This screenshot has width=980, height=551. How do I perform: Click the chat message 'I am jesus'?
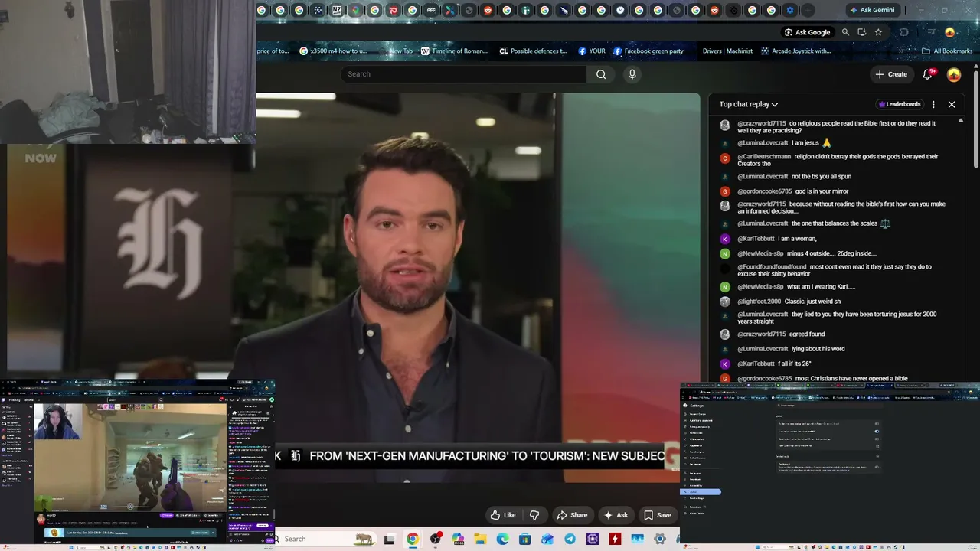pyautogui.click(x=805, y=143)
